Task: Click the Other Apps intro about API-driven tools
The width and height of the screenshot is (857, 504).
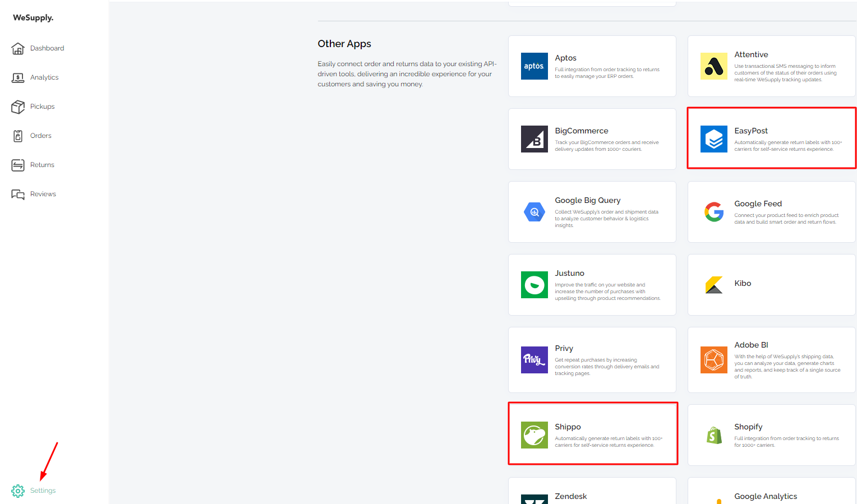Action: pyautogui.click(x=407, y=74)
